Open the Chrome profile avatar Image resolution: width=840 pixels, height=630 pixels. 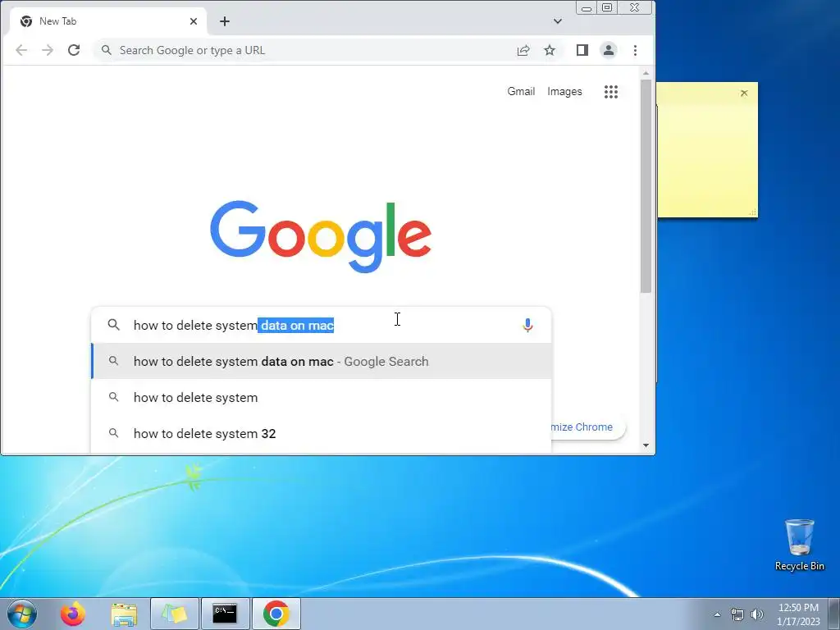(x=609, y=50)
